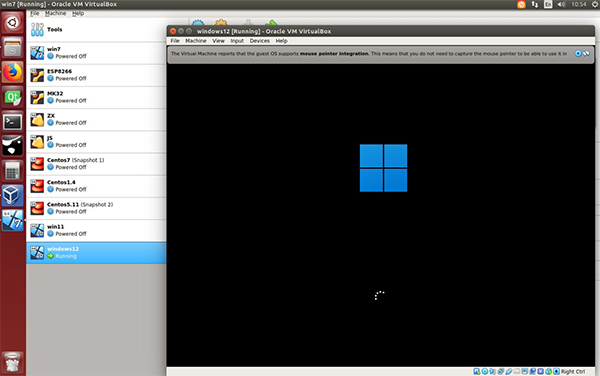Click the optical drive status bar icon
This screenshot has width=600, height=376.
pos(485,371)
